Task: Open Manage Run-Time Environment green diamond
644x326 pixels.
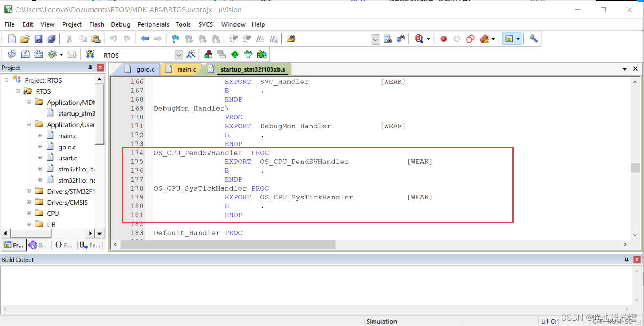Action: [x=235, y=55]
